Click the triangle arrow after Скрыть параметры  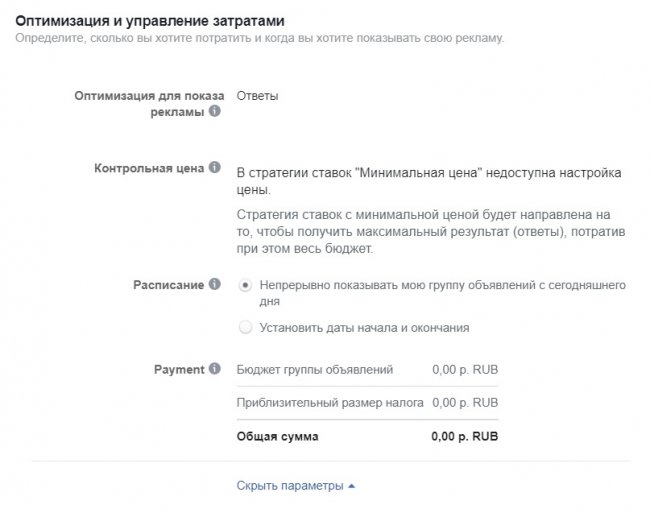(x=351, y=486)
